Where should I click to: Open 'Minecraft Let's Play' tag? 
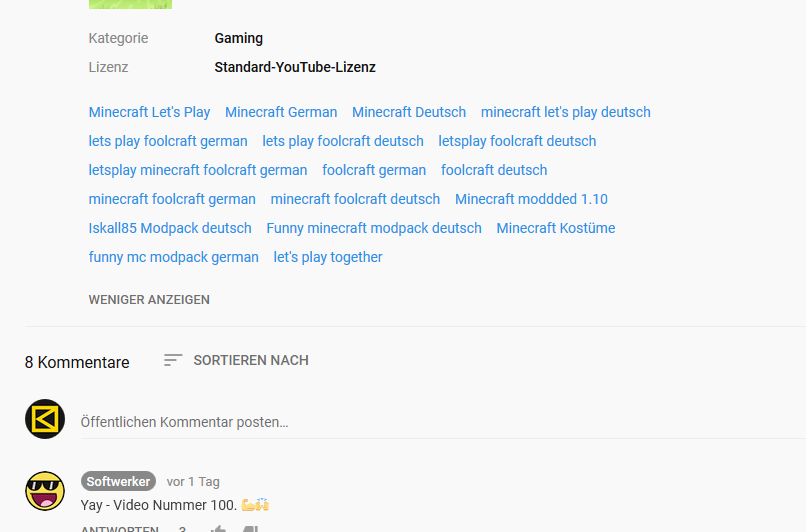click(149, 112)
